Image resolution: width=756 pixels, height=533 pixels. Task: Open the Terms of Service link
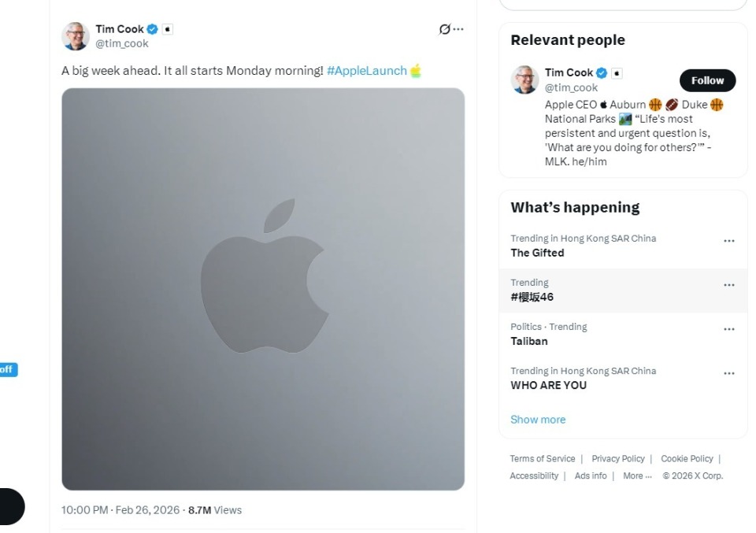[x=542, y=459]
